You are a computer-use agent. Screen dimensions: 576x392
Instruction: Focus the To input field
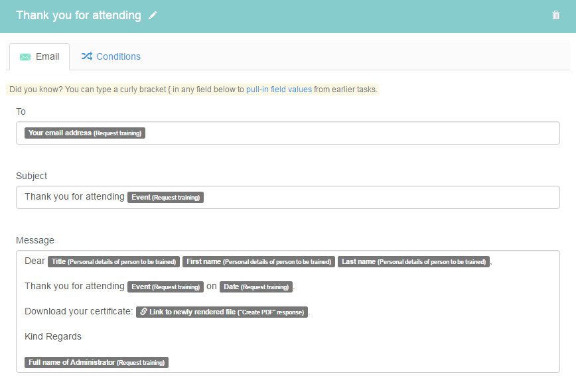point(287,133)
